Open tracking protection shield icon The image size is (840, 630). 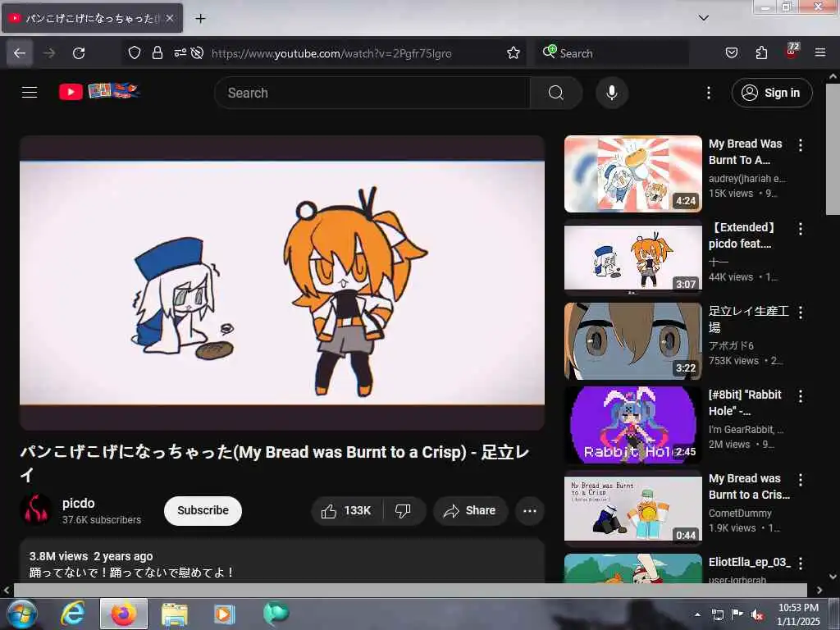(135, 53)
